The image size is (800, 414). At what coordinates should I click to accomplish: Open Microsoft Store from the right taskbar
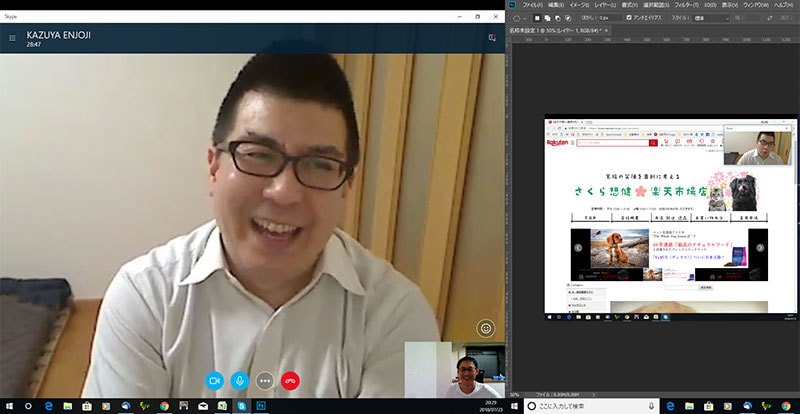[709, 406]
